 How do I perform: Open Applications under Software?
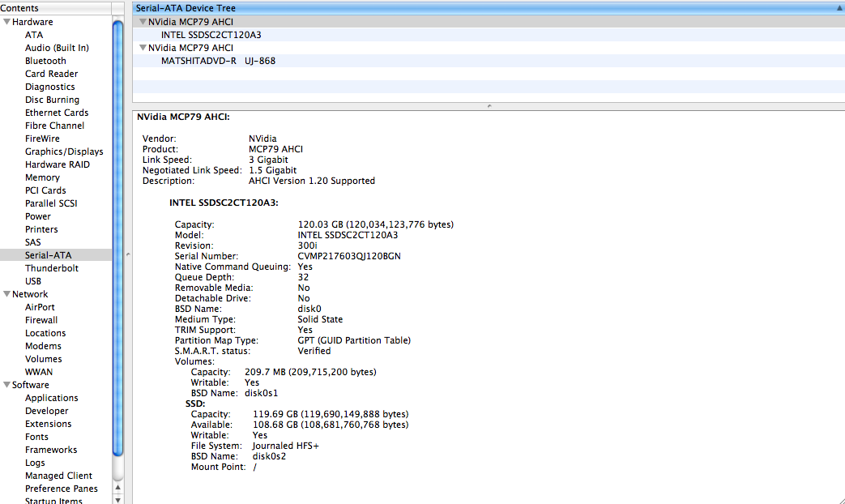(x=51, y=398)
